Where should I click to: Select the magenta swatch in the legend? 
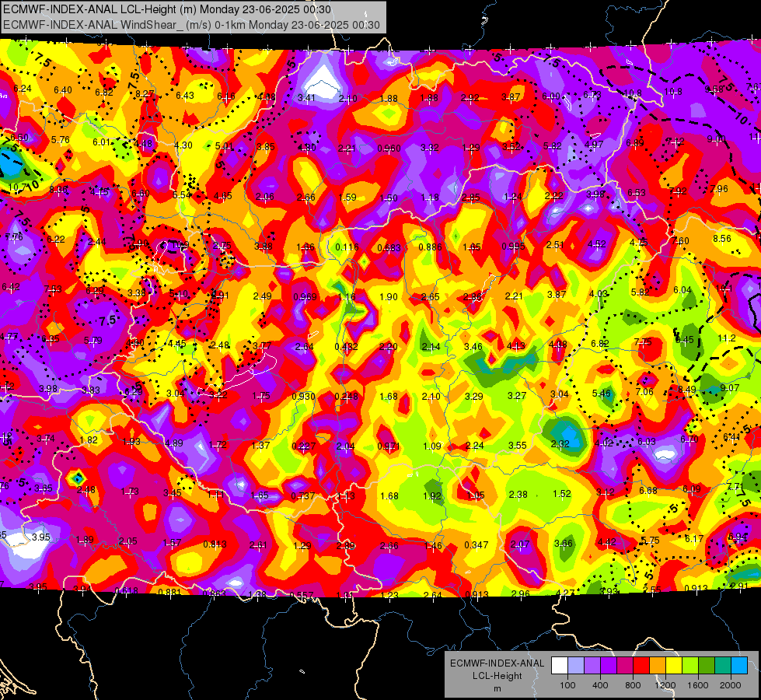(625, 666)
